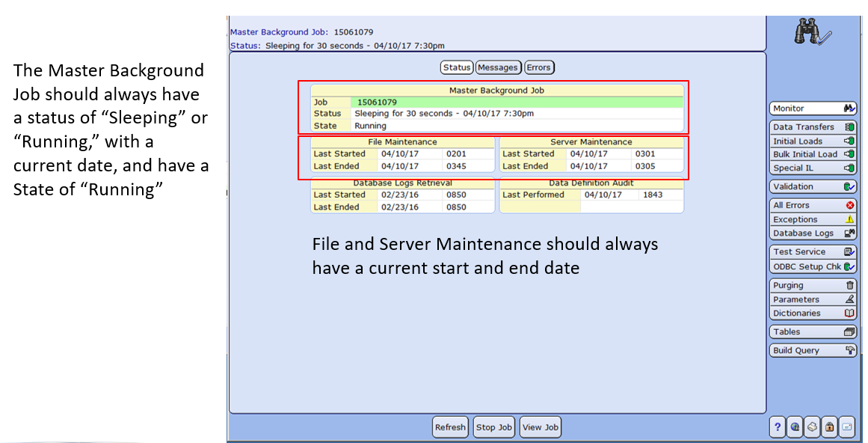Open the Purging sidebar option
This screenshot has width=868, height=443.
(813, 285)
